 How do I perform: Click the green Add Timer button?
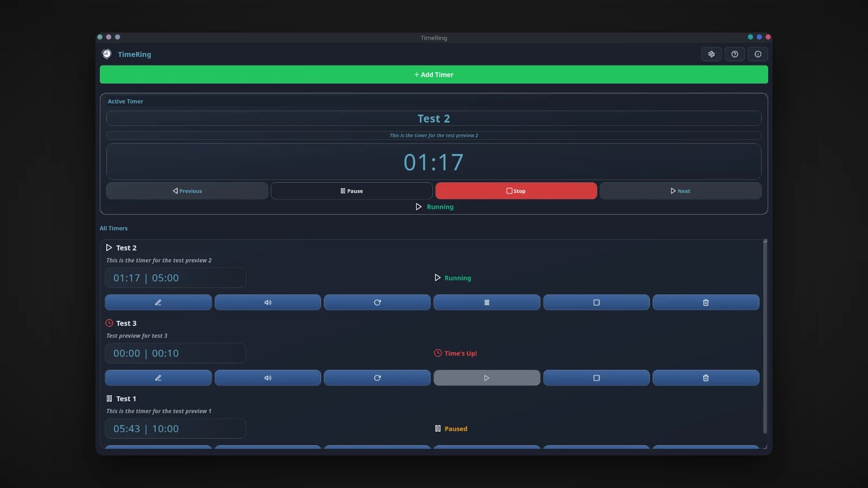434,74
